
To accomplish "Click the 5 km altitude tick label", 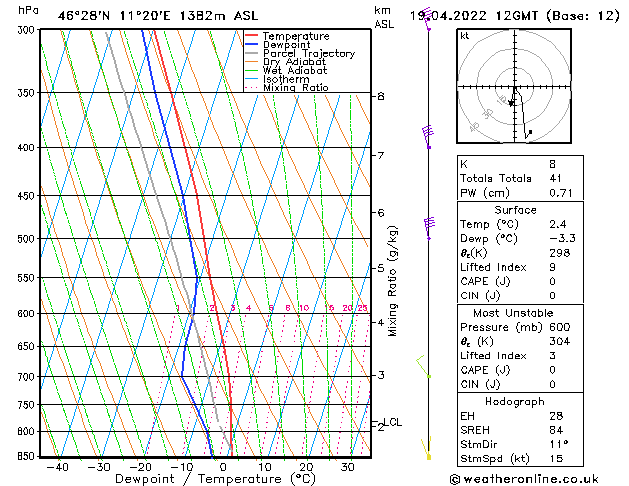I will pyautogui.click(x=381, y=268).
